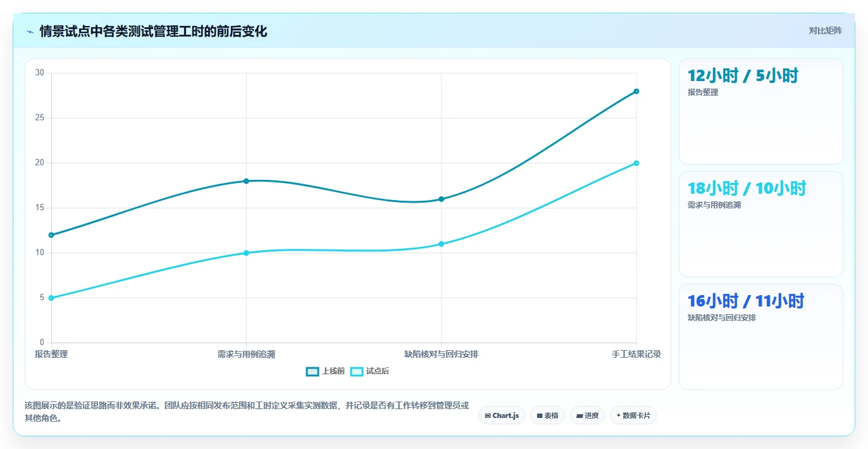The image size is (868, 449).
Task: Click the 12小时 / 5小时 card value
Action: [743, 76]
